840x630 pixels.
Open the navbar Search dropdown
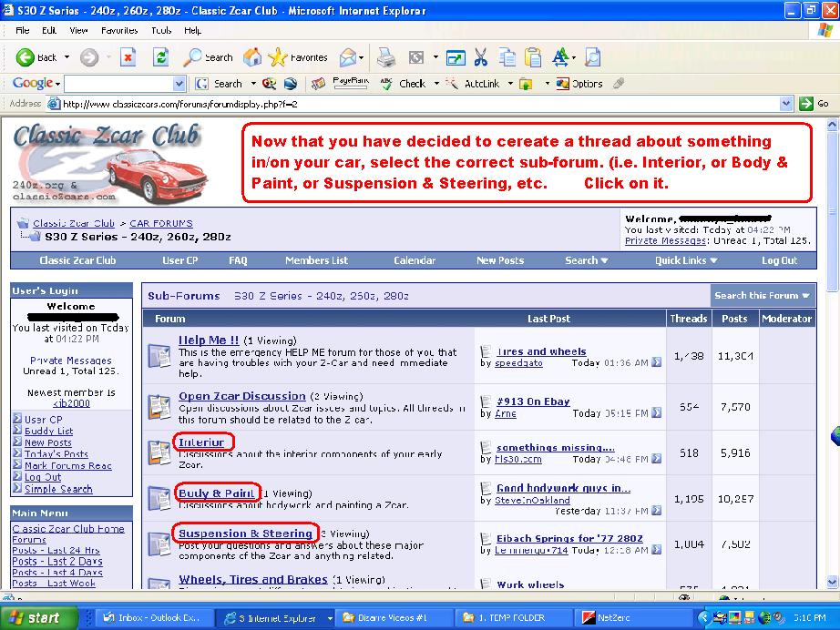coord(586,260)
